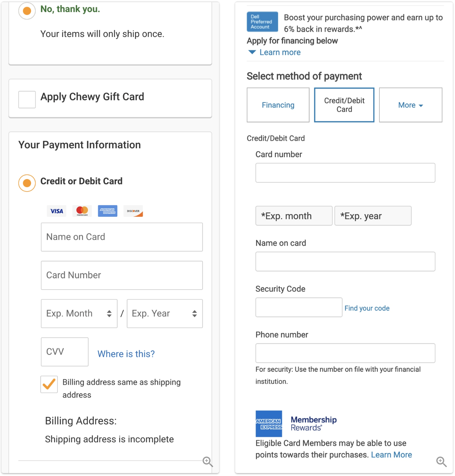Image resolution: width=455 pixels, height=476 pixels.
Task: Zoom into the Chewy checkout image
Action: point(208,462)
